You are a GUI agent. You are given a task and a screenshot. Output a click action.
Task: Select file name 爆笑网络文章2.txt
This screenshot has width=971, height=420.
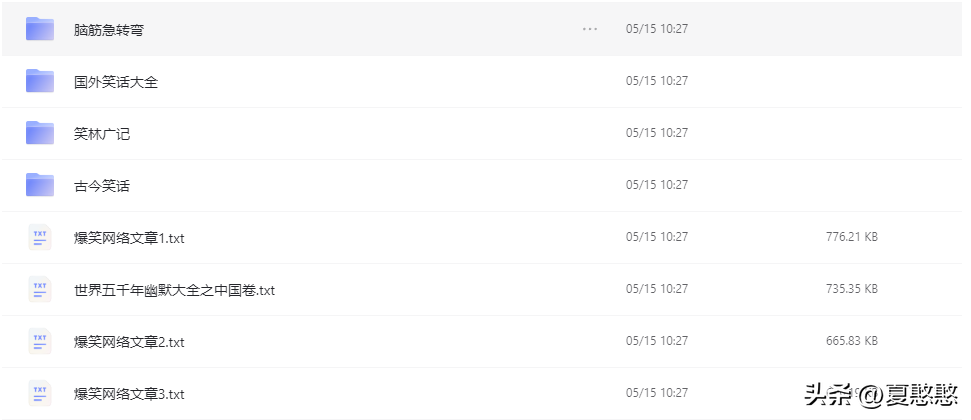tap(129, 342)
